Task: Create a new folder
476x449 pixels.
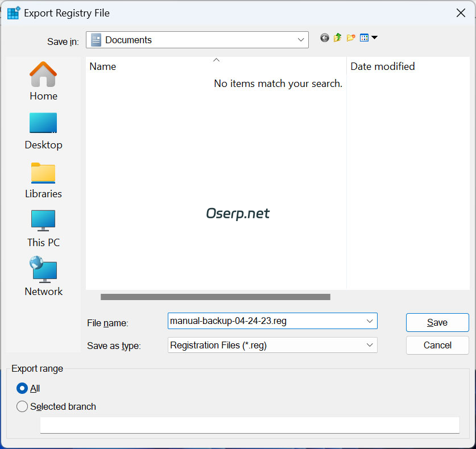Action: pos(351,38)
